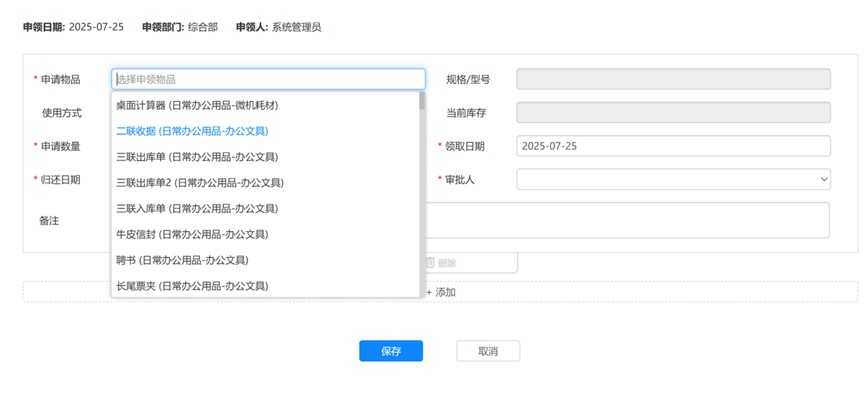
Task: Select 聘书 from the item list
Action: click(x=181, y=260)
